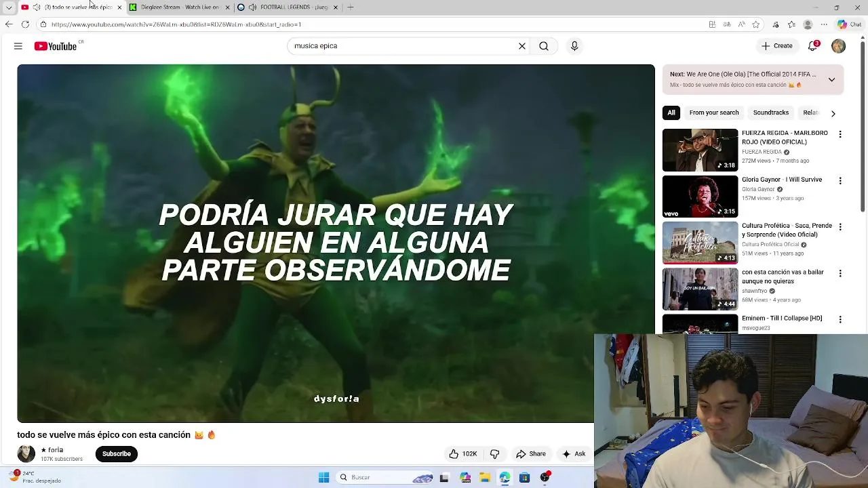The width and height of the screenshot is (868, 488).
Task: Open options menu for Cultura Profética video
Action: (840, 227)
